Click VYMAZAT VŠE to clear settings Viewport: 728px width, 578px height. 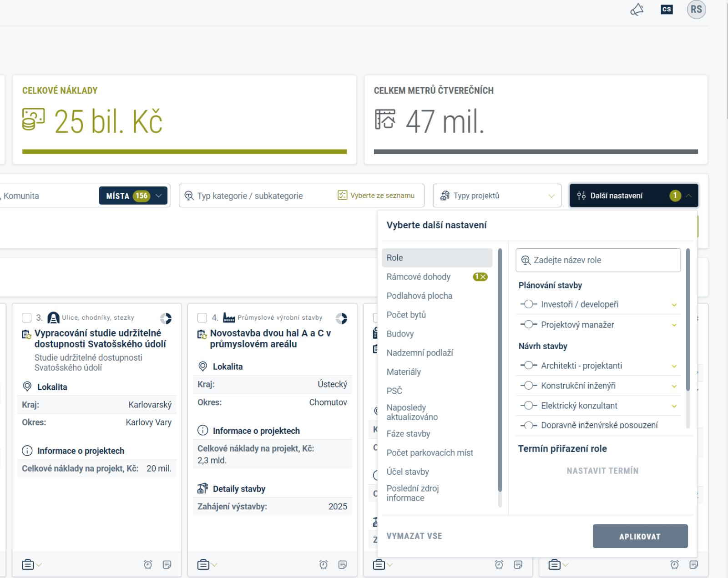pyautogui.click(x=414, y=536)
